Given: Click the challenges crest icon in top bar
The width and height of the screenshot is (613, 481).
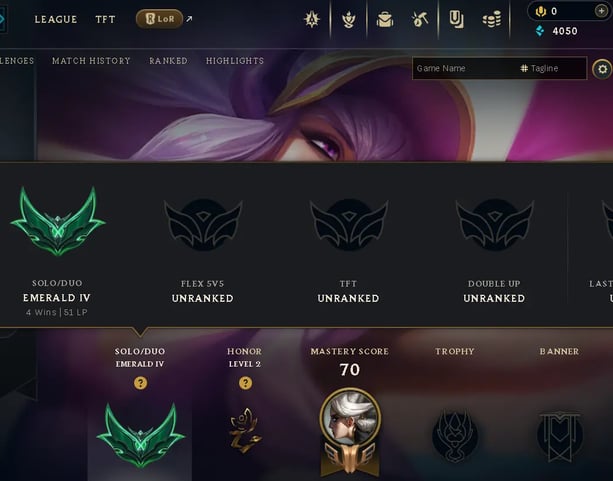Looking at the screenshot, I should coord(312,19).
